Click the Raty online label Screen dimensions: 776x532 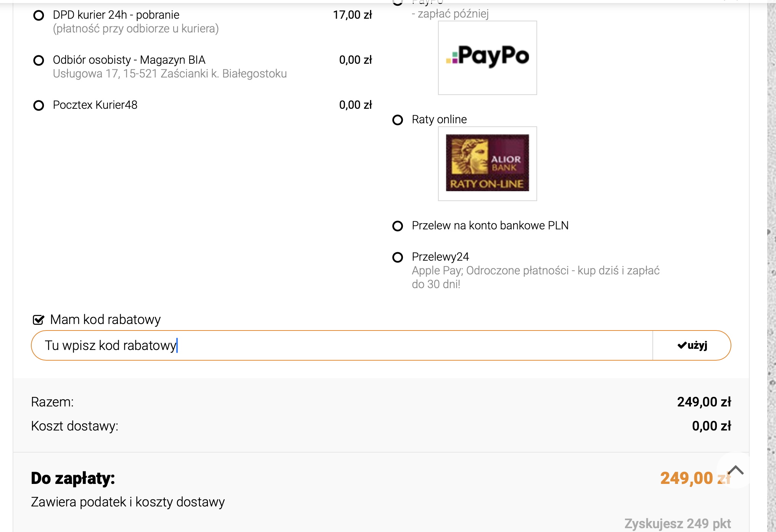439,119
